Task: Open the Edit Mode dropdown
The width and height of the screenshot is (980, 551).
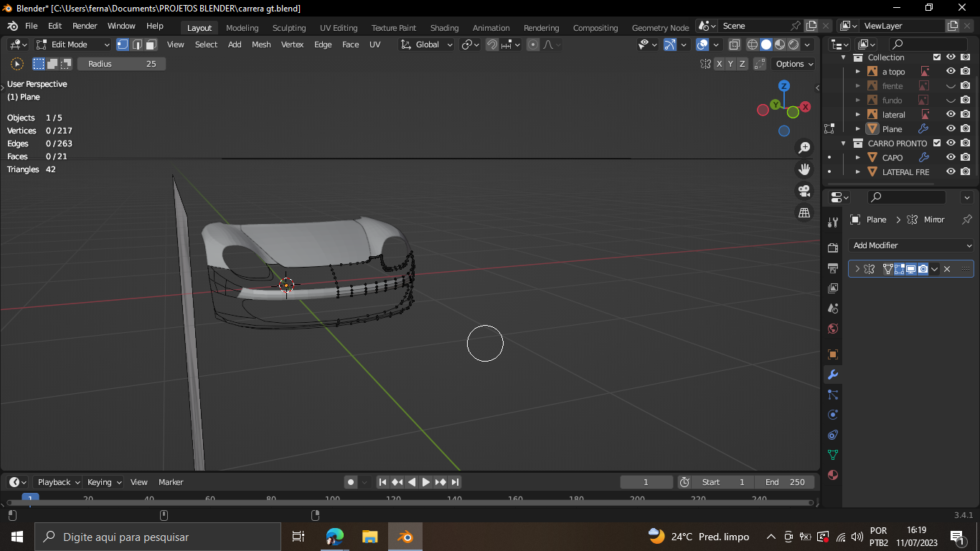Action: click(x=73, y=44)
